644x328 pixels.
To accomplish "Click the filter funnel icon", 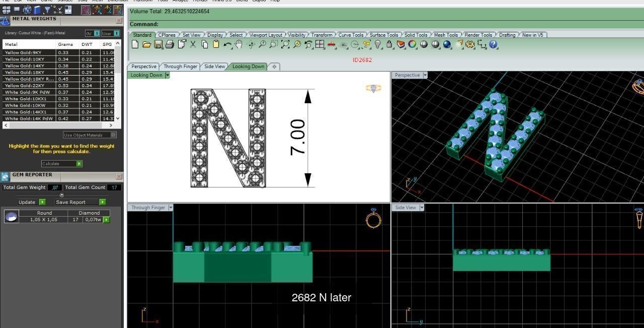I will click(x=47, y=9).
